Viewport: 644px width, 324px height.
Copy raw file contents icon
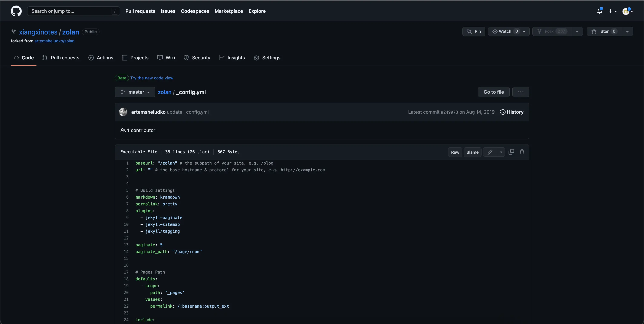click(511, 152)
